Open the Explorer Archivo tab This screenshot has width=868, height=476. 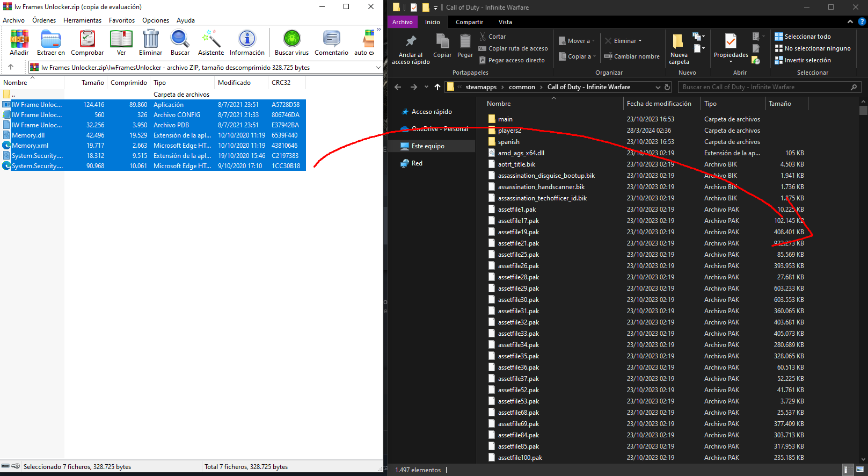403,22
